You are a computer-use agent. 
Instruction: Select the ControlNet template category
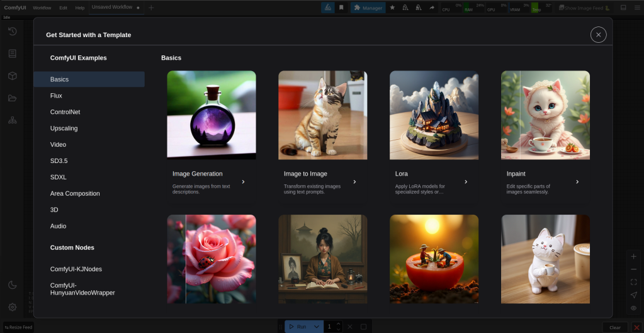[65, 112]
